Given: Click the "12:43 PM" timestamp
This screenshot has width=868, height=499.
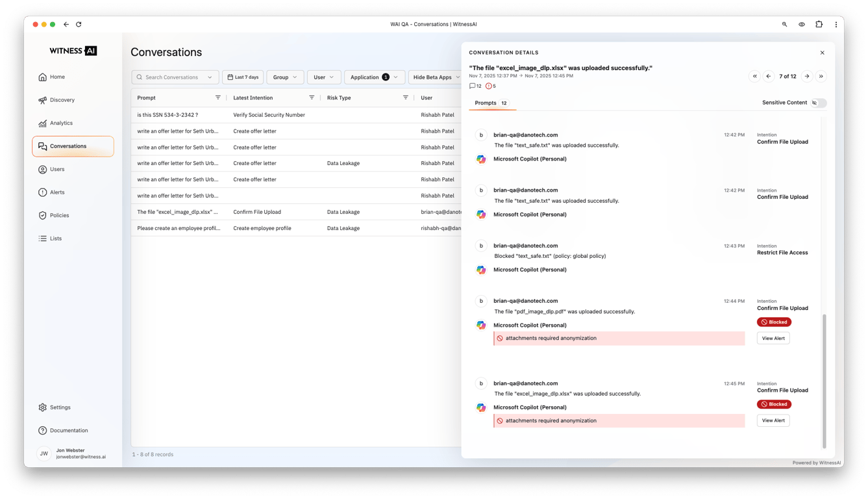Looking at the screenshot, I should point(734,246).
